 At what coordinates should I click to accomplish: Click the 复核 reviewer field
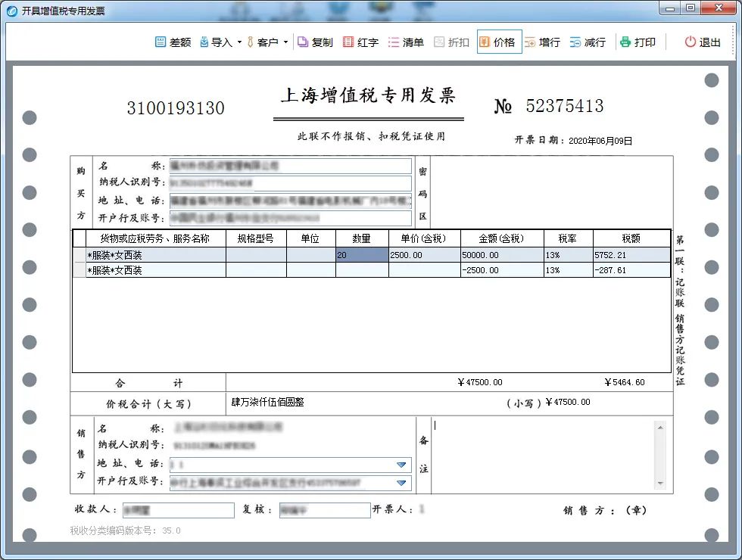coord(324,511)
